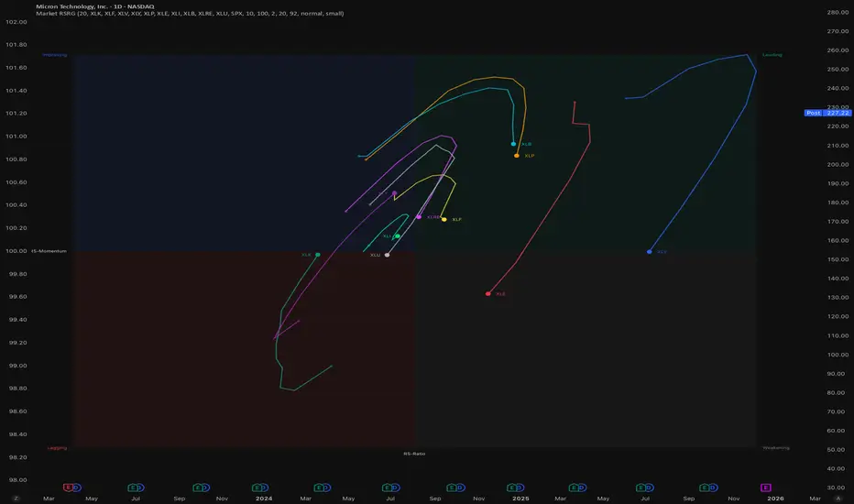Click the dividend D marker beside red E

pyautogui.click(x=76, y=488)
